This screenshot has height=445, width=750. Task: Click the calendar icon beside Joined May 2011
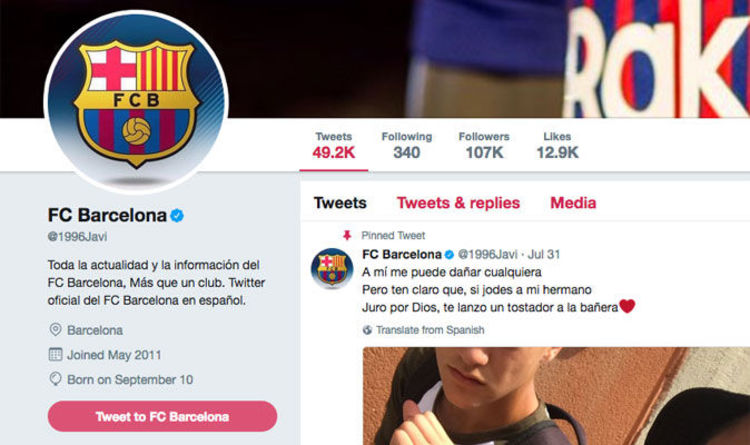[x=55, y=354]
